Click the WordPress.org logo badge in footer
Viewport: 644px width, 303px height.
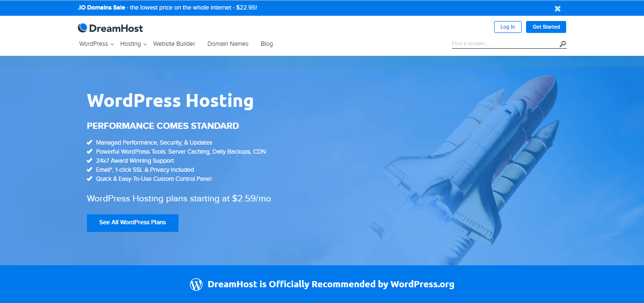tap(196, 284)
